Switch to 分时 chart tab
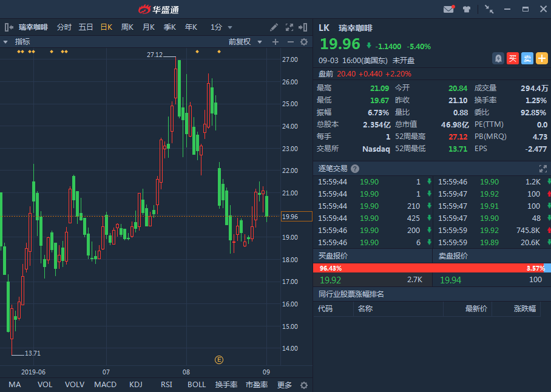Image resolution: width=551 pixels, height=392 pixels. point(64,27)
